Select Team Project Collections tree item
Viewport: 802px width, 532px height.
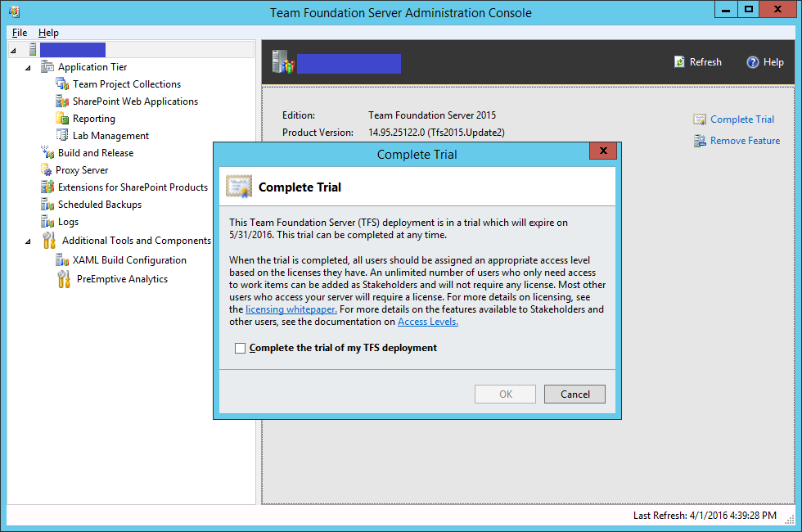(x=127, y=83)
